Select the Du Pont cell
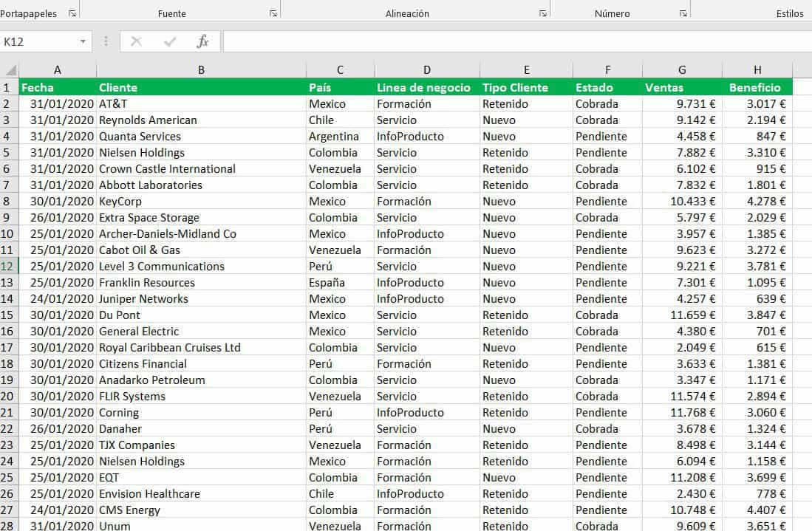This screenshot has width=812, height=531. pos(202,315)
